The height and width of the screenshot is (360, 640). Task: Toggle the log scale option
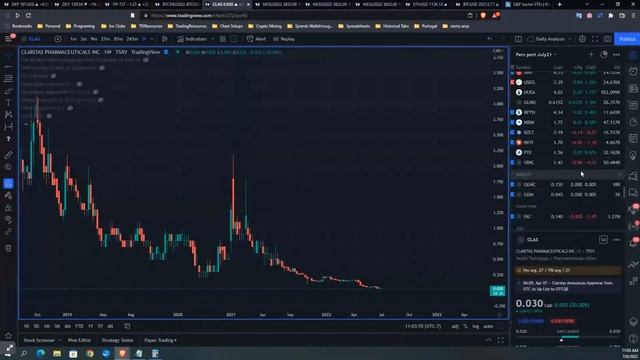pos(476,326)
